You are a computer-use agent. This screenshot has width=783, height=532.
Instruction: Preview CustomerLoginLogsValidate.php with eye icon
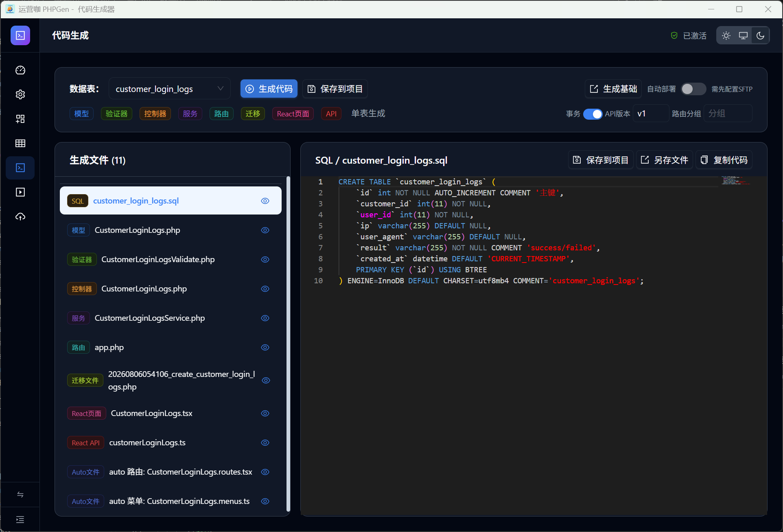pyautogui.click(x=265, y=260)
